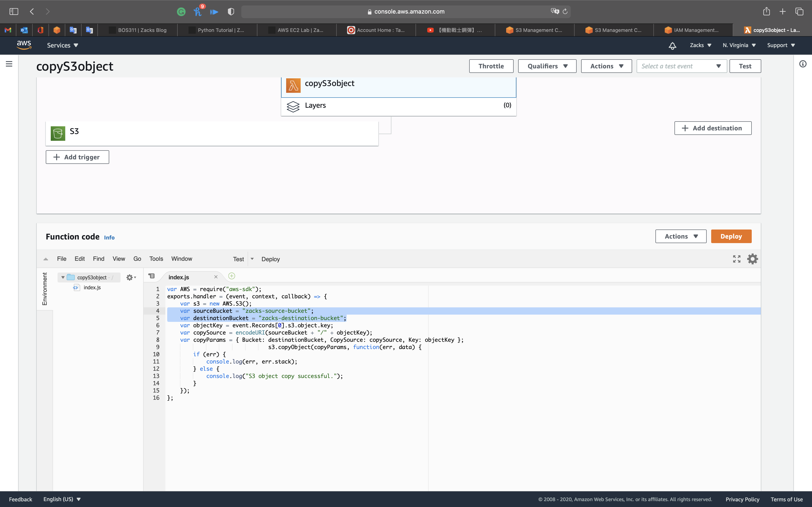812x507 pixels.
Task: Open the editor settings gear icon
Action: coord(752,259)
